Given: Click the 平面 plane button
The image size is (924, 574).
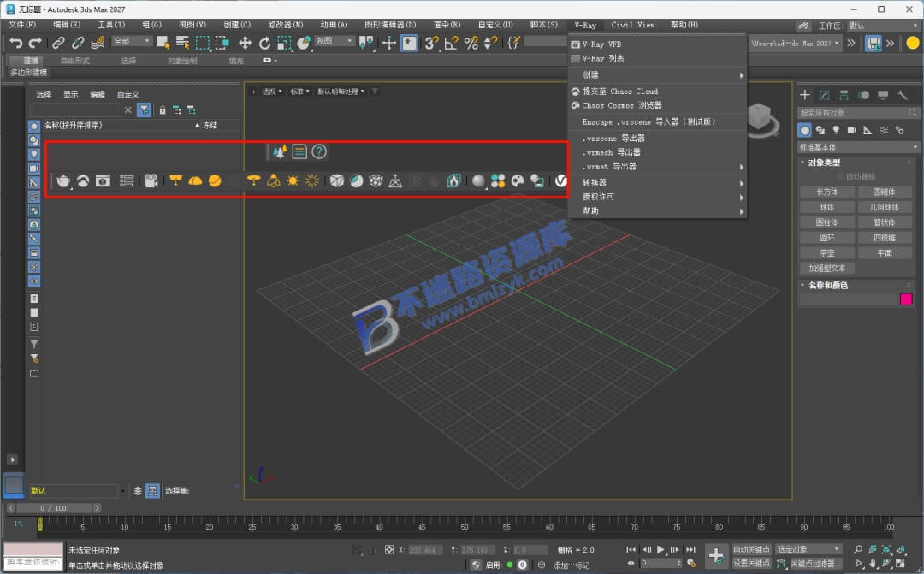Looking at the screenshot, I should (x=885, y=253).
